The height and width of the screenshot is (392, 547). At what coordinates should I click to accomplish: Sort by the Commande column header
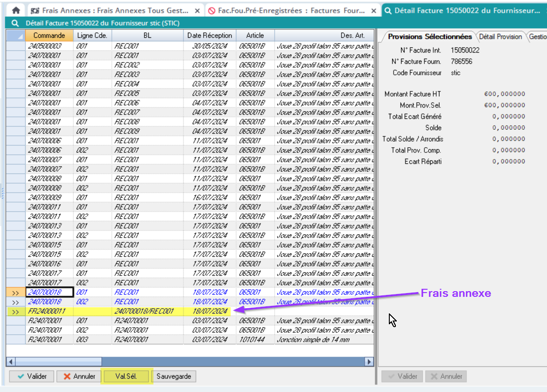49,36
